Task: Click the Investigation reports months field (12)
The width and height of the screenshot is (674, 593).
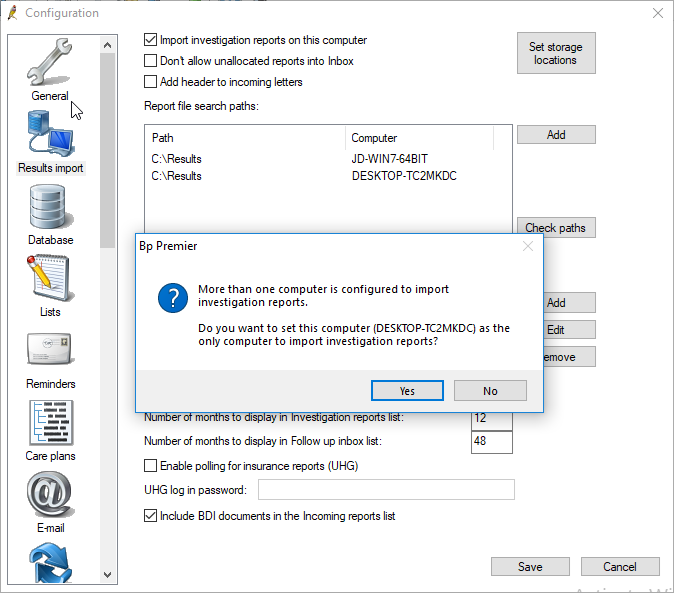Action: 492,421
